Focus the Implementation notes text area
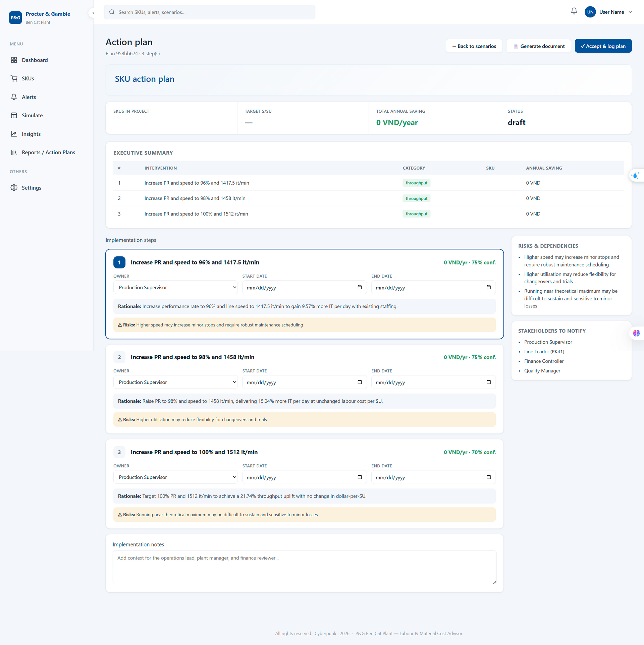Viewport: 644px width, 645px height. pos(304,568)
